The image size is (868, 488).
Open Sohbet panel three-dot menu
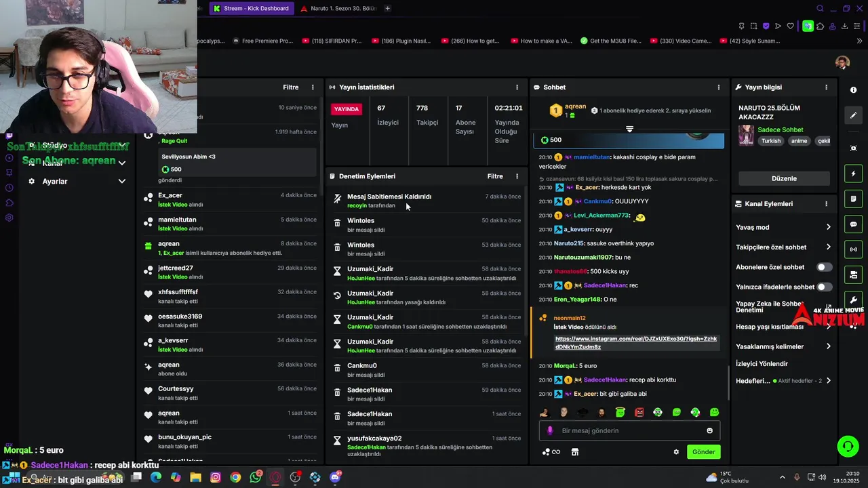pyautogui.click(x=719, y=87)
